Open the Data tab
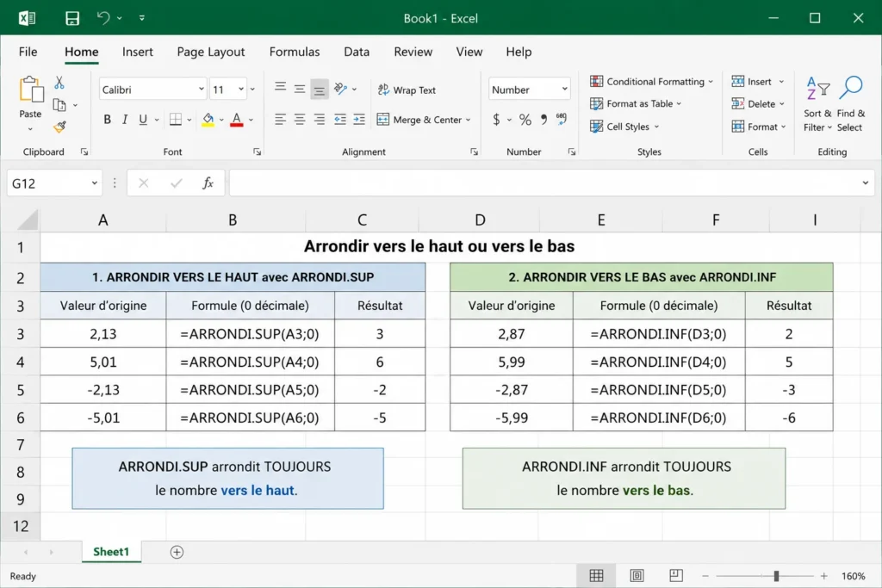 [357, 52]
